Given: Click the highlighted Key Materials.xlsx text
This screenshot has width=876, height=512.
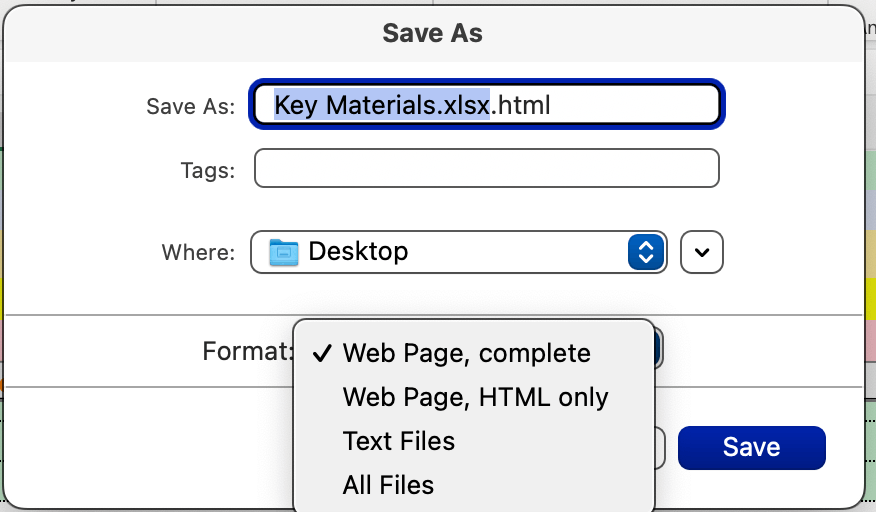Looking at the screenshot, I should [x=381, y=105].
